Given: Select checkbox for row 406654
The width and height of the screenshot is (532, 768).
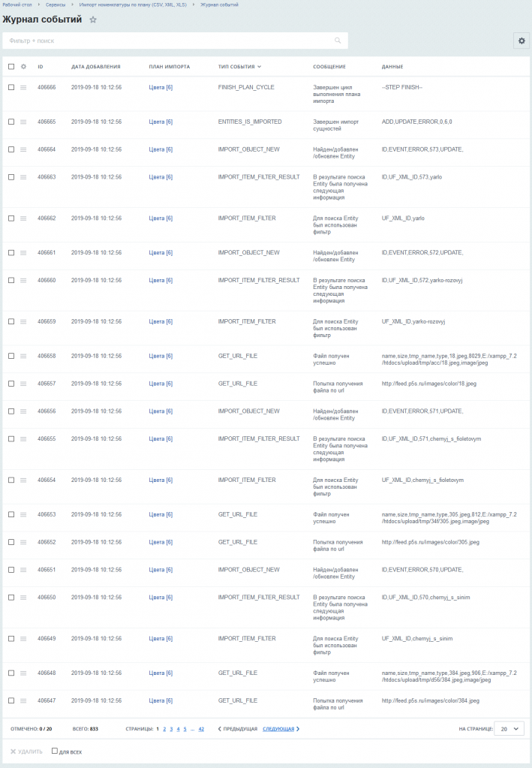Looking at the screenshot, I should coord(11,480).
